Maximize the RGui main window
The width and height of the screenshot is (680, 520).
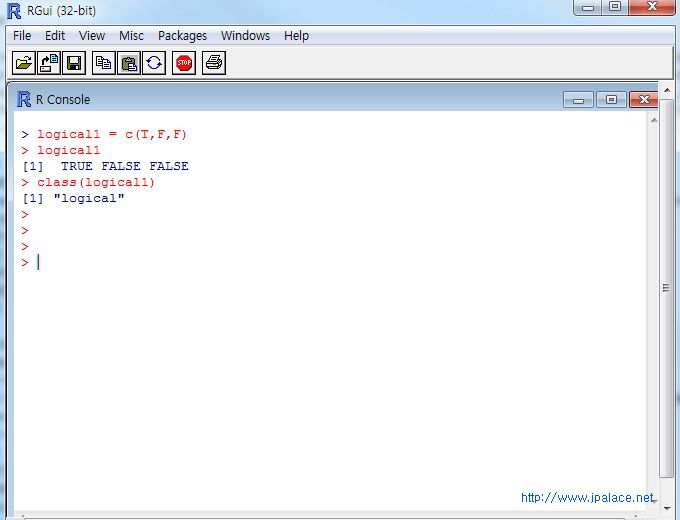click(615, 7)
